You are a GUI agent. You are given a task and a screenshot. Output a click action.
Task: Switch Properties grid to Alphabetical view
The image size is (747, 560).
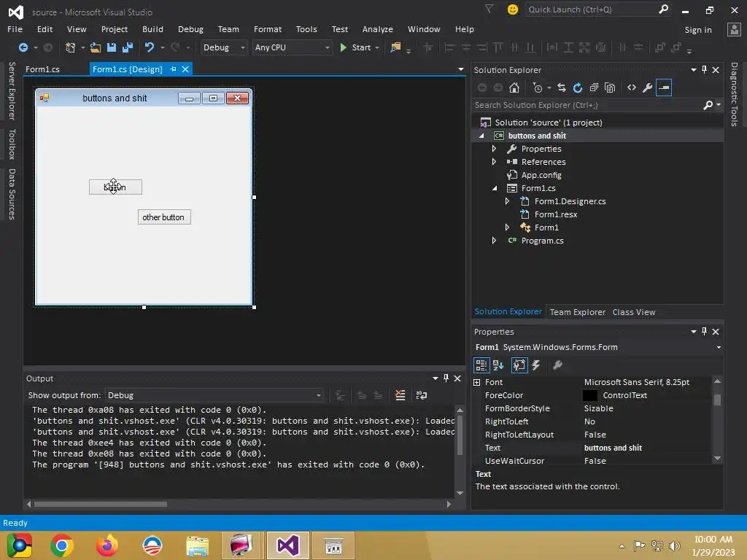point(499,365)
